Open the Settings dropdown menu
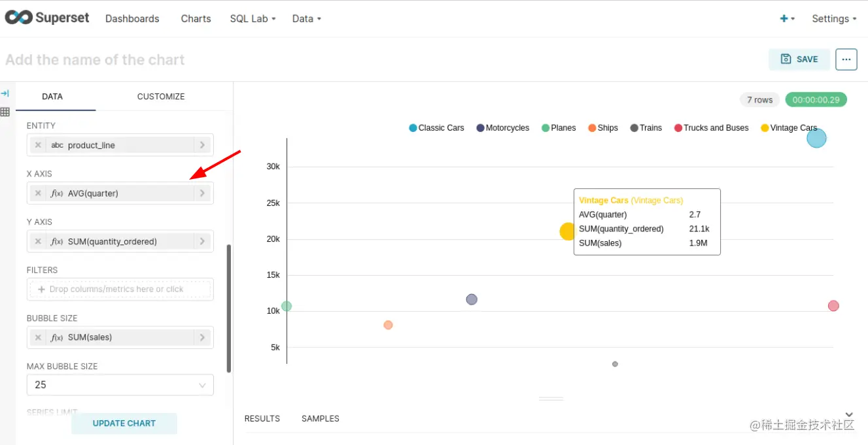This screenshot has width=868, height=445. point(834,18)
